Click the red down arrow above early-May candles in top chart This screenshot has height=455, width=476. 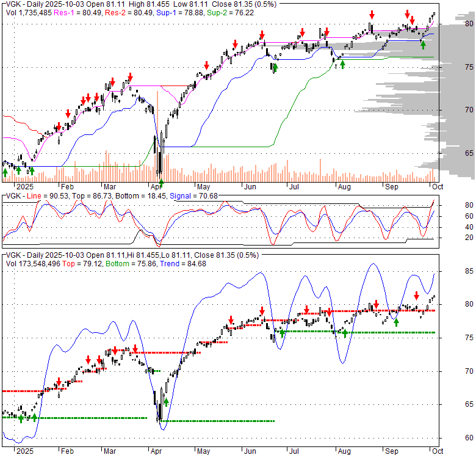207,65
